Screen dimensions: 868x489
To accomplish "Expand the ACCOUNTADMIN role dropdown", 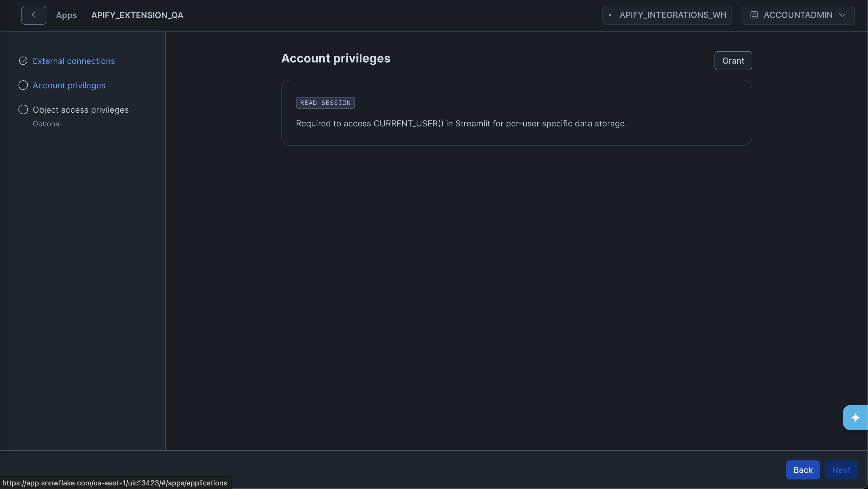I will pyautogui.click(x=798, y=15).
